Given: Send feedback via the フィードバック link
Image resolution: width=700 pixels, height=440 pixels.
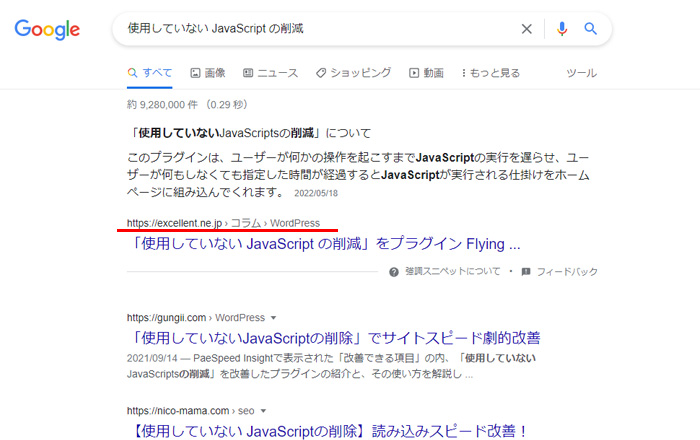Looking at the screenshot, I should (567, 271).
